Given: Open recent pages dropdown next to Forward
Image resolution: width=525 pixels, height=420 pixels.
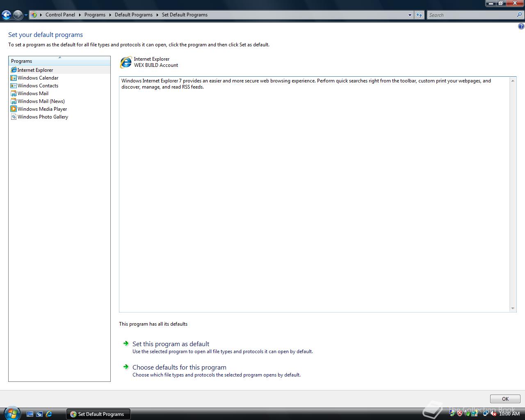Looking at the screenshot, I should click(26, 15).
